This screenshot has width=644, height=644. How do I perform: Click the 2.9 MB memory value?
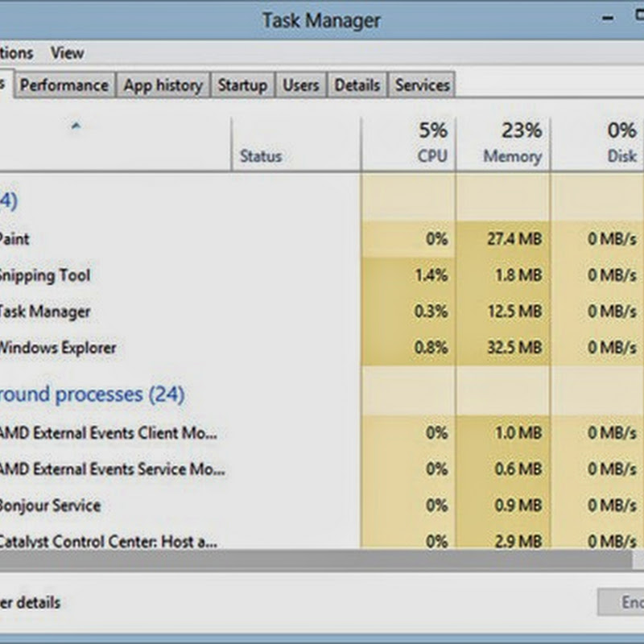click(518, 541)
